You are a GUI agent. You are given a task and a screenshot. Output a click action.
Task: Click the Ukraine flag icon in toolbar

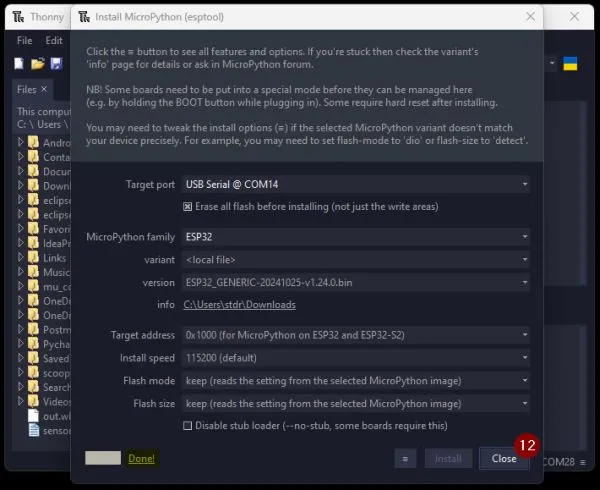pos(571,64)
